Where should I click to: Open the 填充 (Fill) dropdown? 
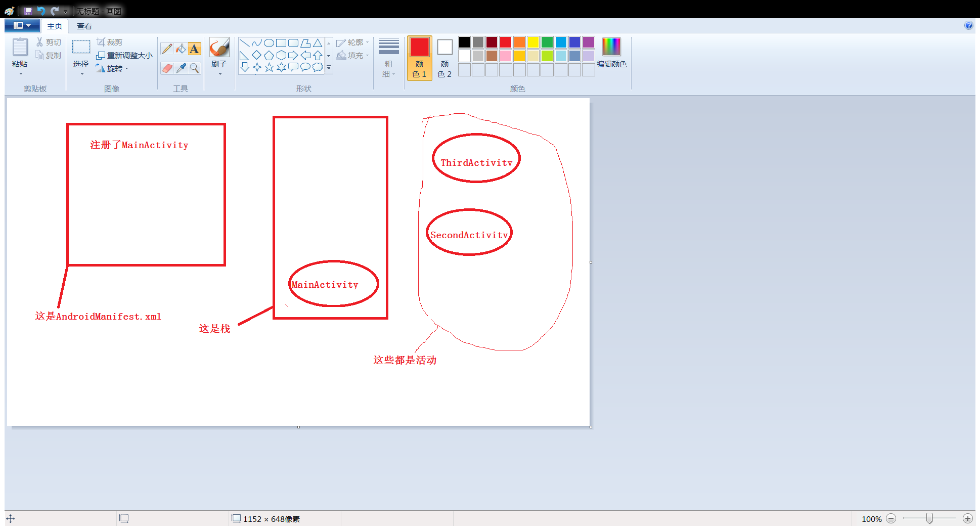tap(352, 55)
